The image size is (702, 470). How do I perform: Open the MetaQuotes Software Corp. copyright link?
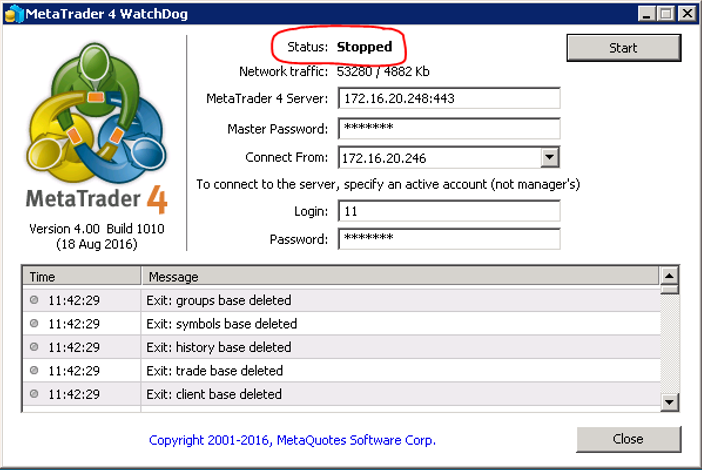[x=292, y=440]
